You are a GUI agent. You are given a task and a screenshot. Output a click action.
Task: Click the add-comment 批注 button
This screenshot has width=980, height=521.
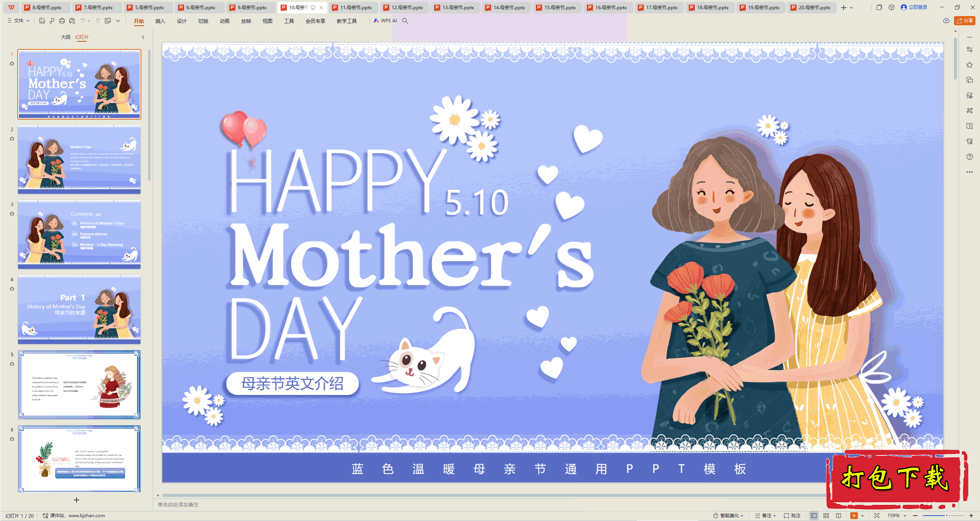[792, 516]
